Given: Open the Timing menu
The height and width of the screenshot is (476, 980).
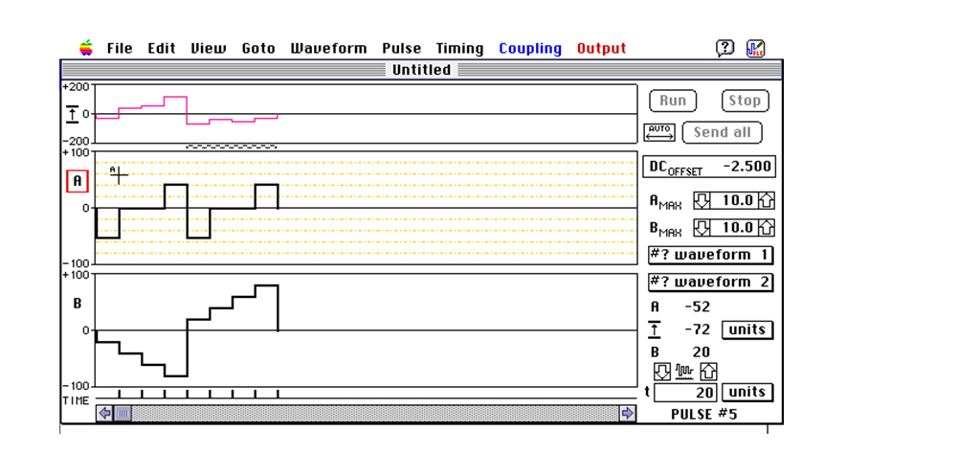Looking at the screenshot, I should click(x=460, y=48).
